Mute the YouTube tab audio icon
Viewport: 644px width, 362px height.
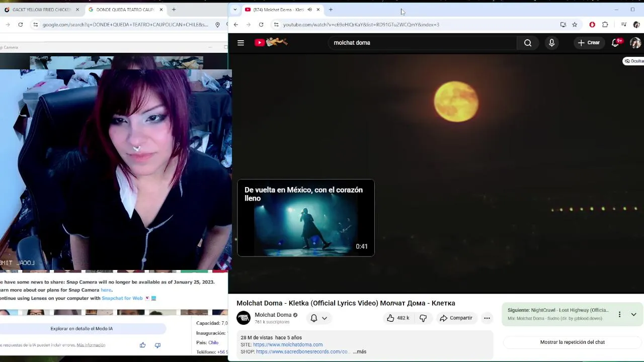click(309, 10)
